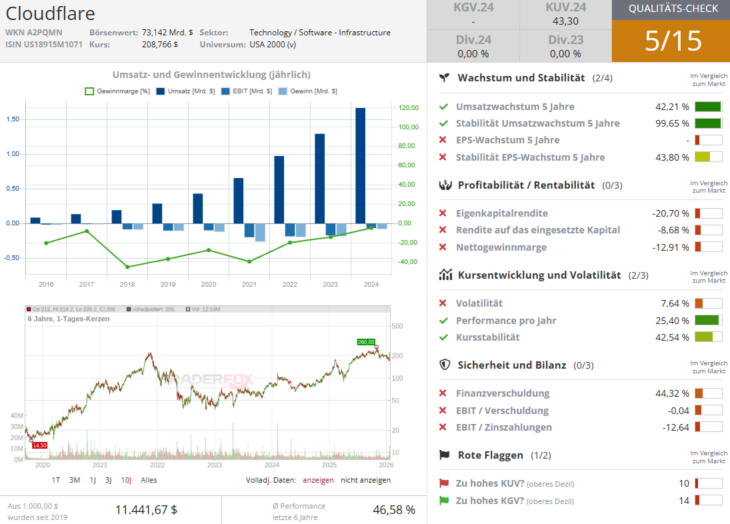730x524 pixels.
Task: Click the red X next to Eigenkapitalrendite
Action: (x=443, y=213)
